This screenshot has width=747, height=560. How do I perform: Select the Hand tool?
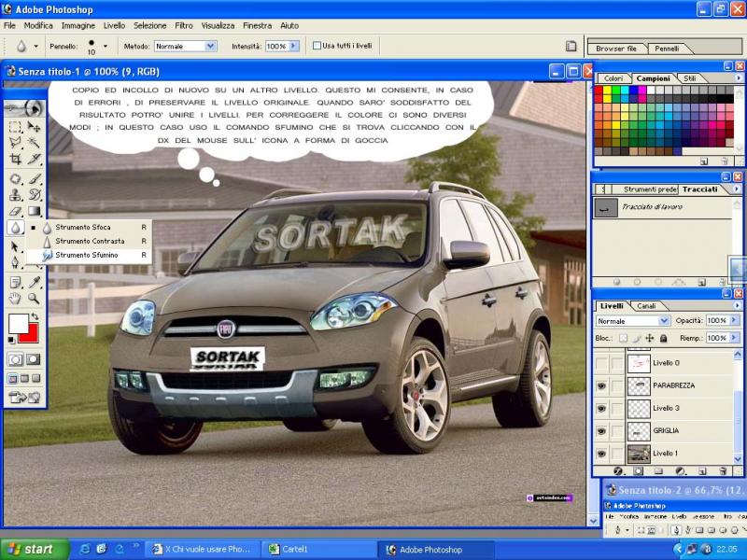point(15,299)
